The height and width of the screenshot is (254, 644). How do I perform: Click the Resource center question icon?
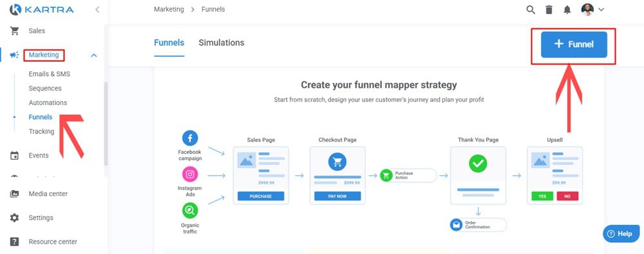(14, 242)
